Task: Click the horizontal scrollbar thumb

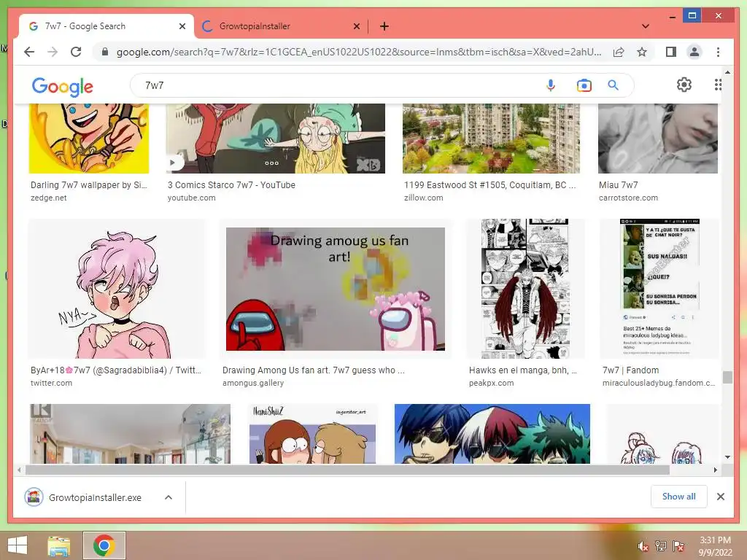Action: [347, 470]
